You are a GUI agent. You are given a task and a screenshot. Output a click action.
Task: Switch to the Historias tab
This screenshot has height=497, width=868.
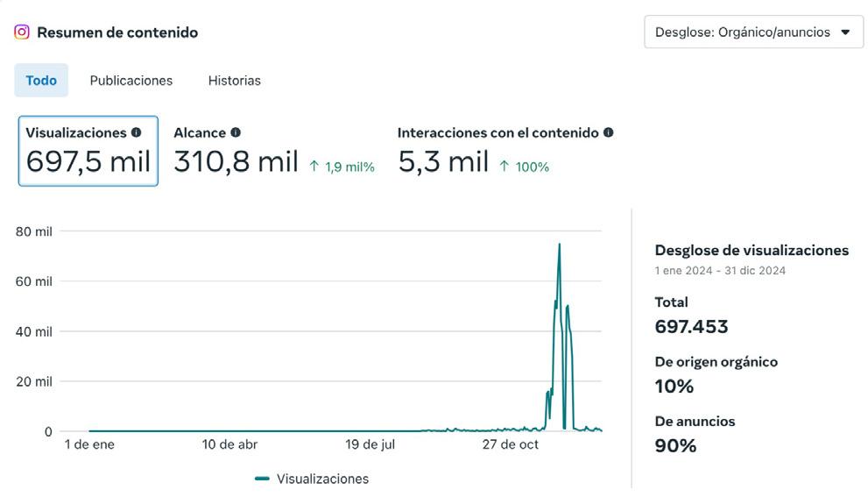tap(234, 81)
